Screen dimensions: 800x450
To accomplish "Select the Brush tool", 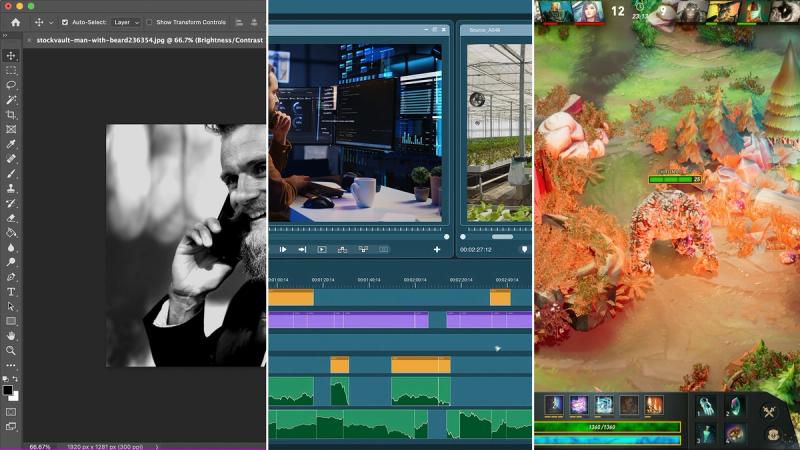I will pos(11,173).
